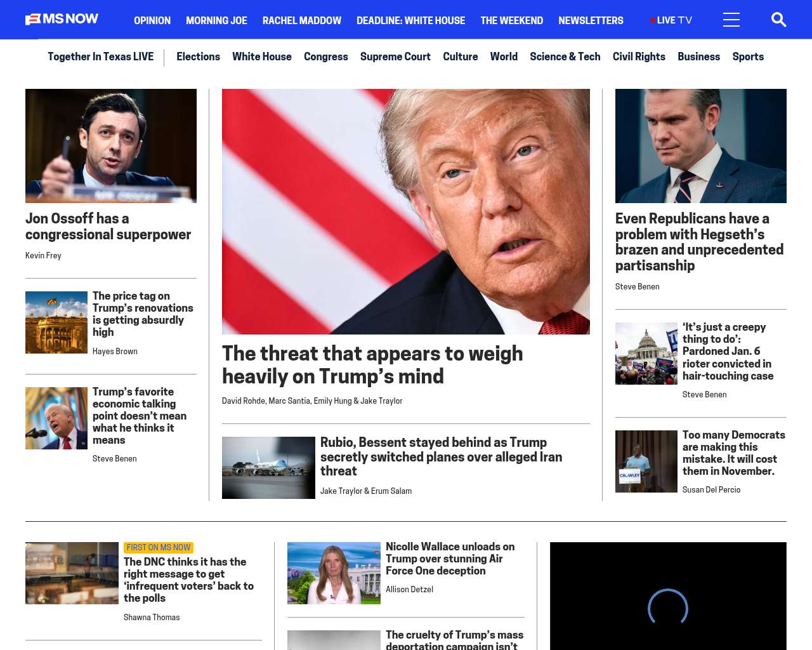Open the polling place thumbnail

[x=72, y=573]
